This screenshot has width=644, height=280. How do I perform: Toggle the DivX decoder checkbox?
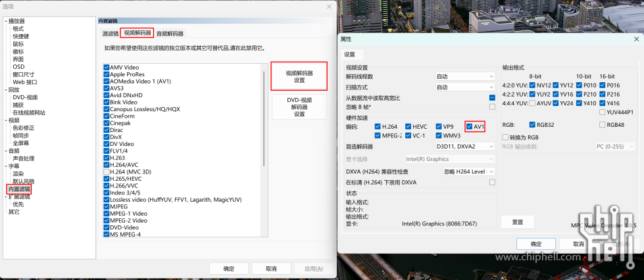tap(107, 137)
